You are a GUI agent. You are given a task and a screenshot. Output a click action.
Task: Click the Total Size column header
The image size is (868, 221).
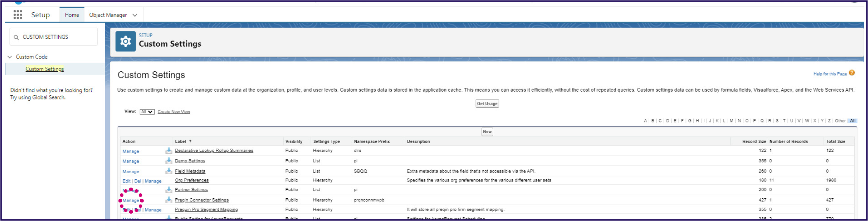835,141
